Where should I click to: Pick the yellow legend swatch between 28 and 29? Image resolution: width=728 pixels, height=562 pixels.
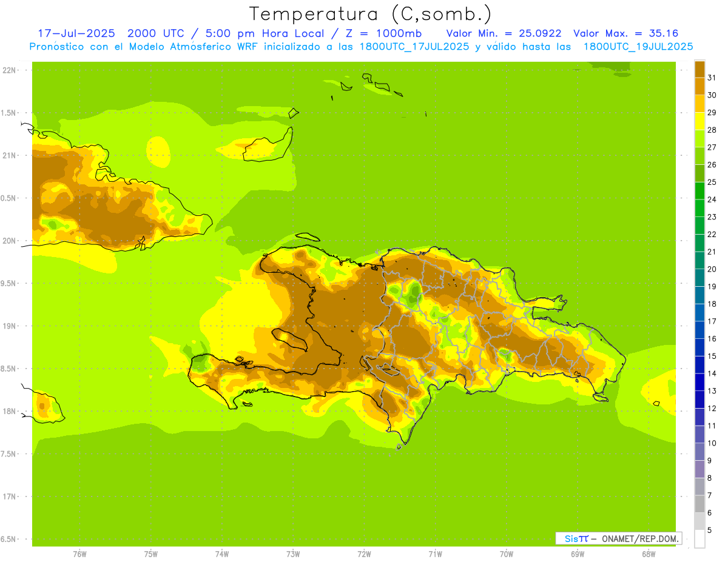click(x=699, y=121)
